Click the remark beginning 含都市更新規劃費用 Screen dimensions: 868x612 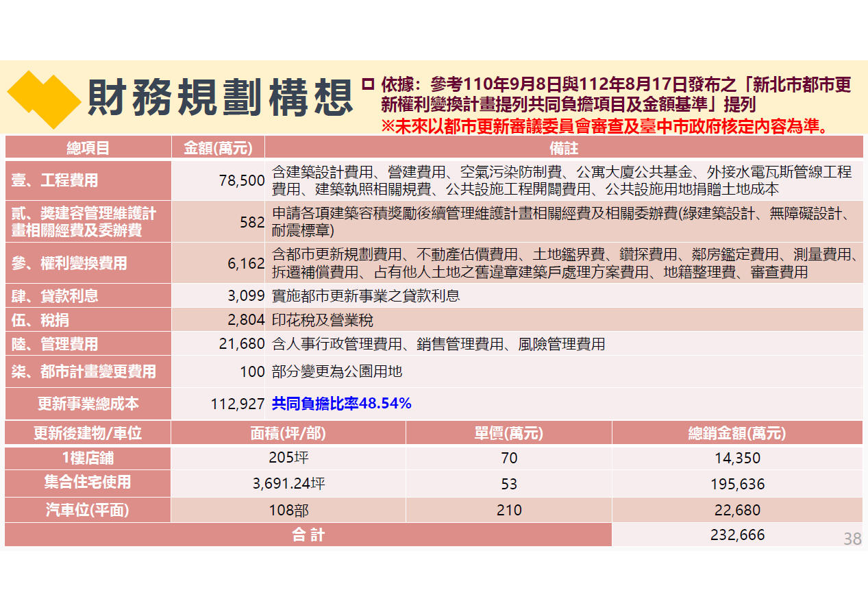point(565,264)
